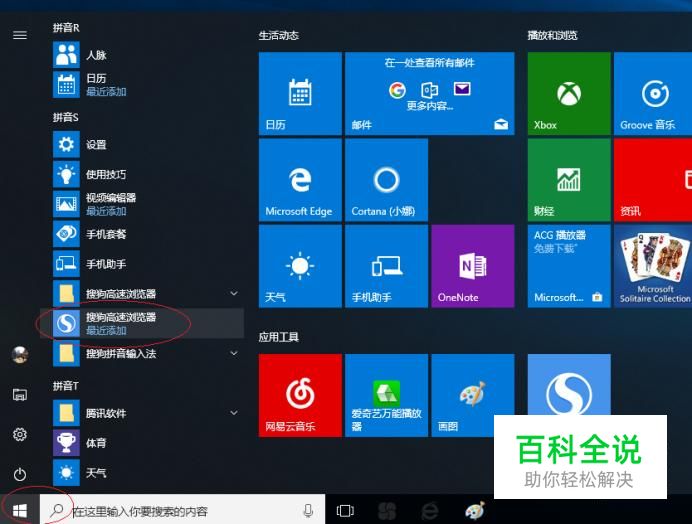Launch 搜狗高速浏览器 recently added app
The height and width of the screenshot is (524, 692).
[141, 323]
